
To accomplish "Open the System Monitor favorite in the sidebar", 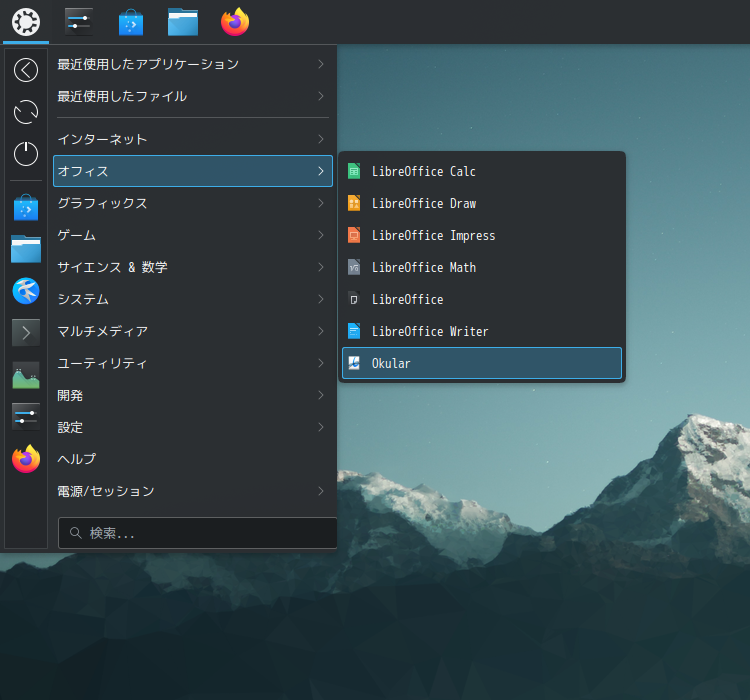I will click(x=26, y=375).
